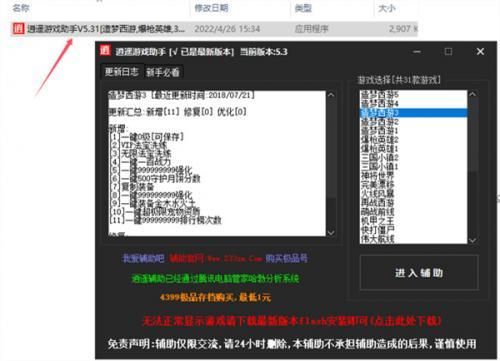Select 造梦西游1 in the game list

(413, 130)
